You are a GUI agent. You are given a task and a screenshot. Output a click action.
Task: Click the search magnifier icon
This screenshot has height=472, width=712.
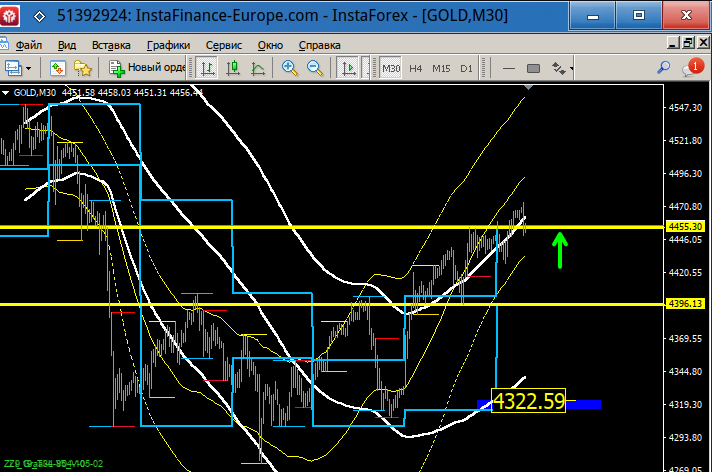663,68
